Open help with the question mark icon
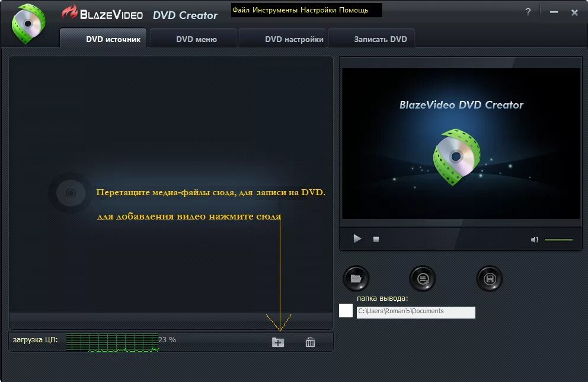 click(x=528, y=12)
